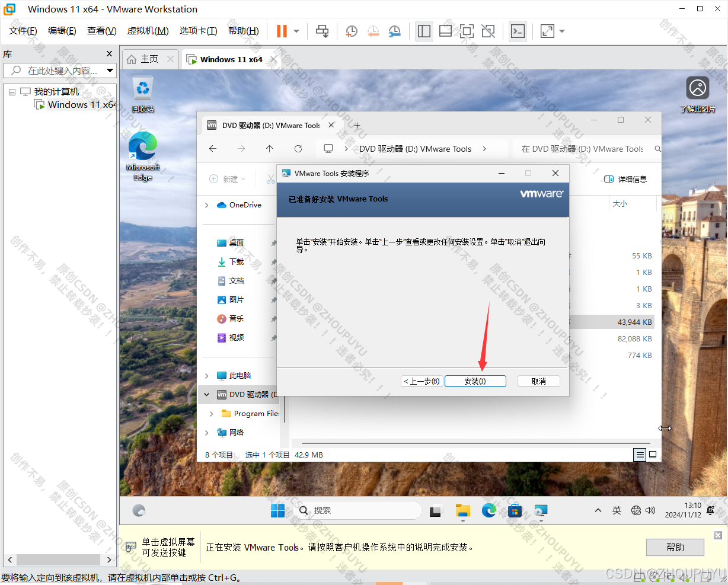The image size is (728, 585).
Task: Click 取消 in VMware Tools installer
Action: [x=538, y=381]
